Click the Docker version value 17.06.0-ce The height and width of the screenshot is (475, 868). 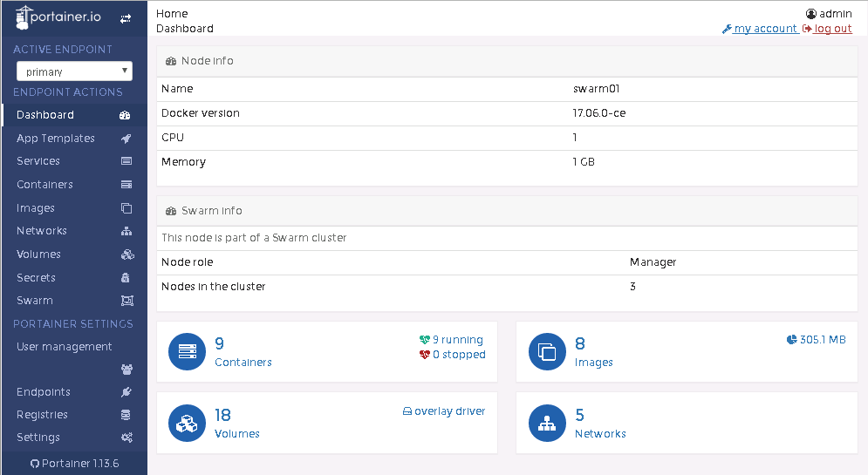pos(599,112)
